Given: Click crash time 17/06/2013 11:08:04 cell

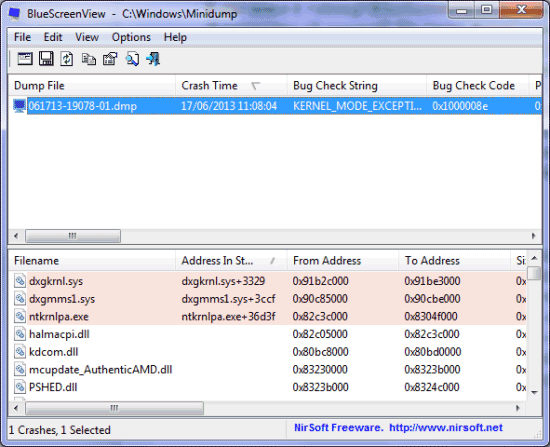Looking at the screenshot, I should click(229, 106).
